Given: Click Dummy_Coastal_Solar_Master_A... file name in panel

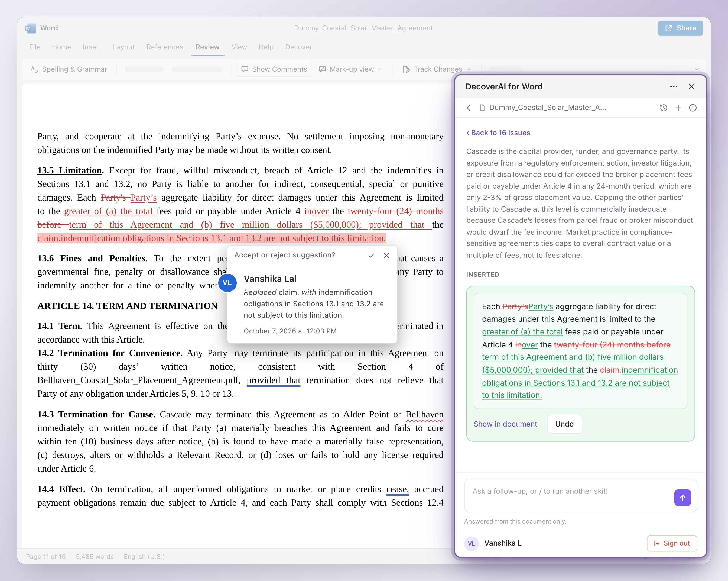Looking at the screenshot, I should [547, 108].
